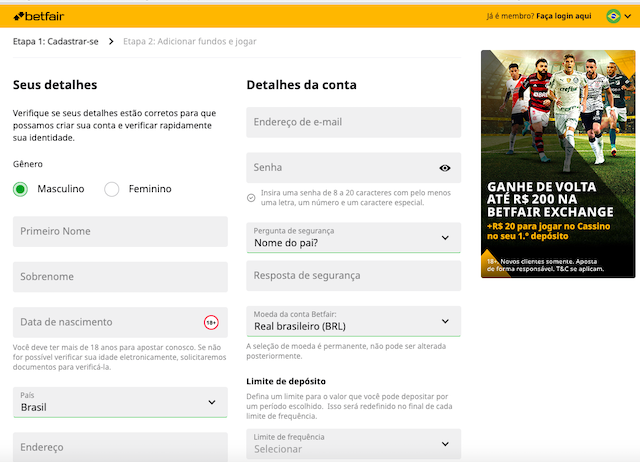Click the 18+ age badge icon
Viewport: 640px width, 462px height.
tap(211, 322)
